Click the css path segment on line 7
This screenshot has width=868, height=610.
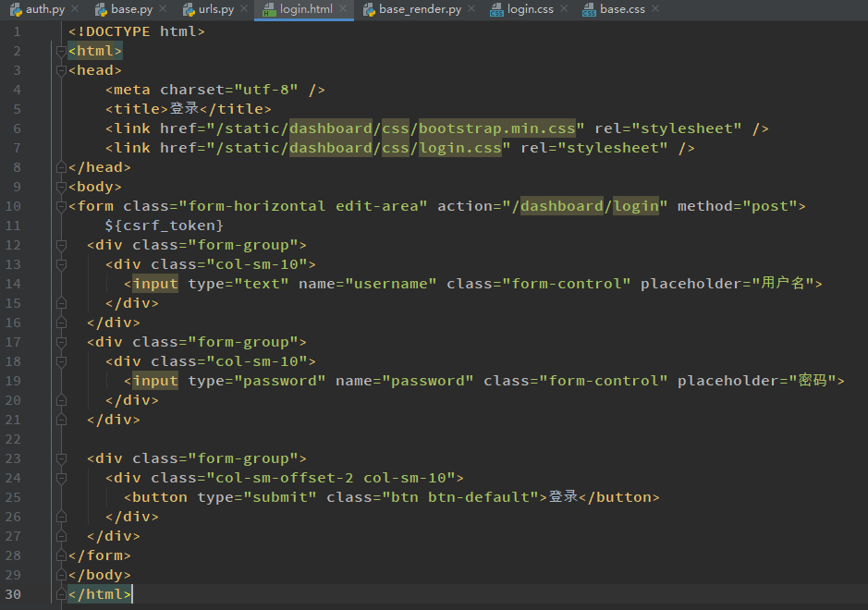coord(396,148)
